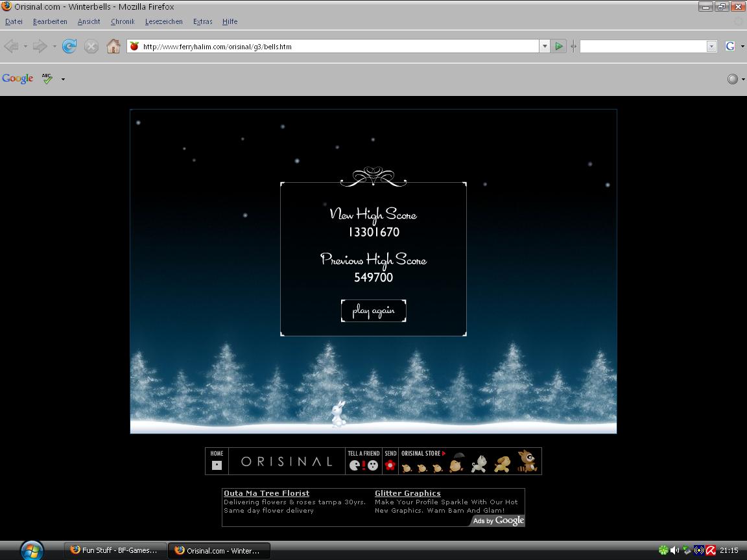This screenshot has width=747, height=560.
Task: Open the Glitter Graphics ad link
Action: (x=408, y=493)
